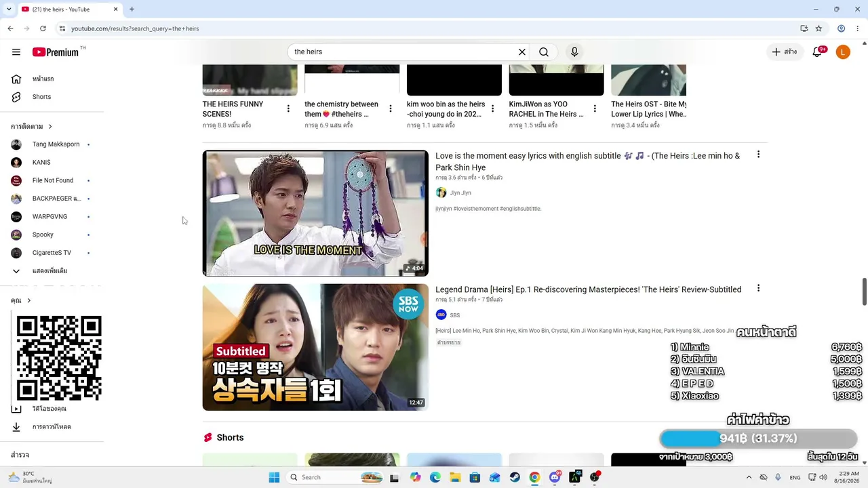Open THE HEIRS FUNNY SCENES short title
This screenshot has height=488, width=868.
(x=233, y=109)
